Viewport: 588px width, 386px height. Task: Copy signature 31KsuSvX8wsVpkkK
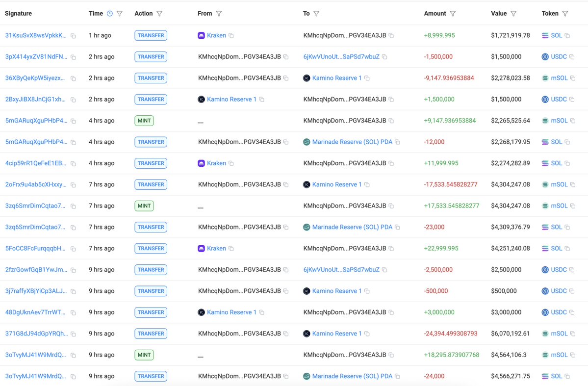73,36
